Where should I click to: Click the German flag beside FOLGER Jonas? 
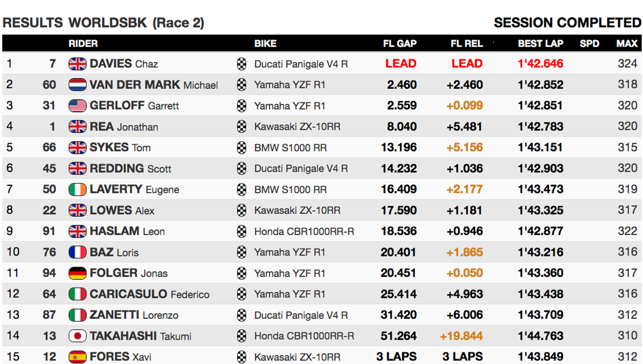(78, 273)
